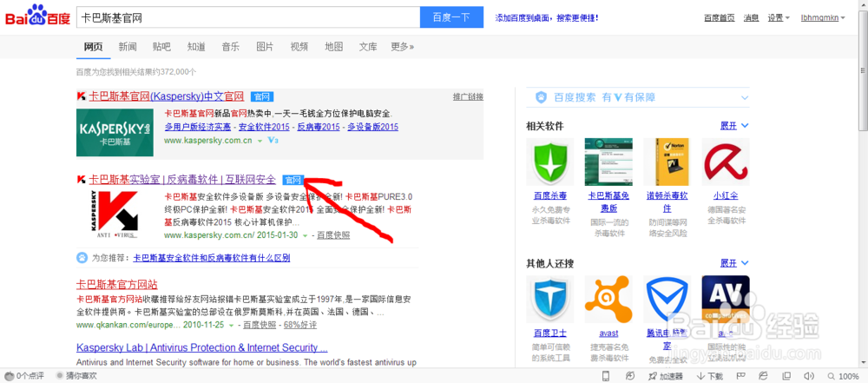Click the 消息 link
The height and width of the screenshot is (383, 868).
(x=751, y=17)
